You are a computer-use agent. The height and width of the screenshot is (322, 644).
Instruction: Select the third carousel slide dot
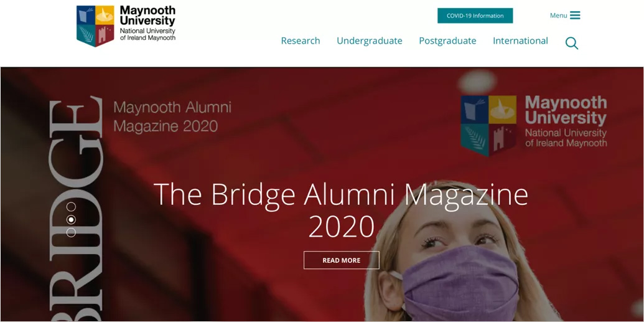click(71, 232)
